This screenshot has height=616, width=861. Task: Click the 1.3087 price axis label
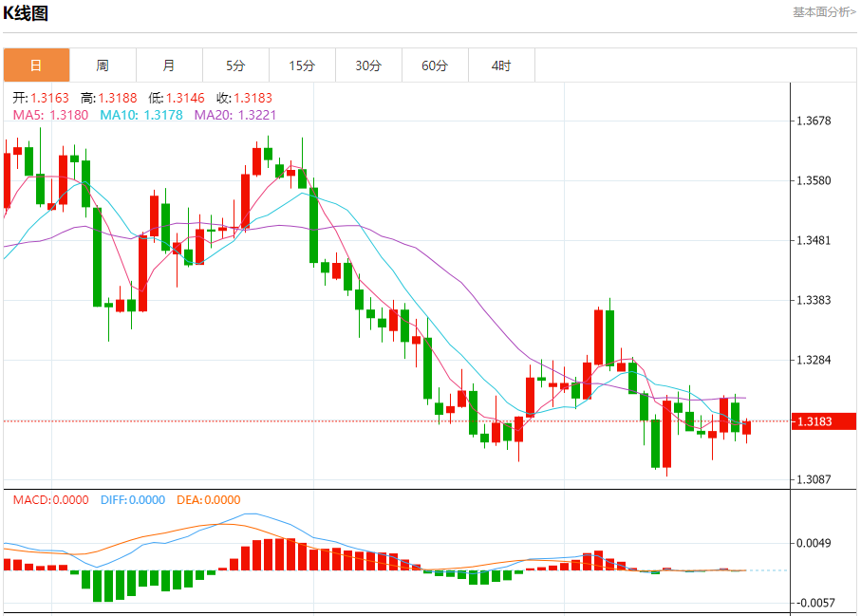coord(814,479)
